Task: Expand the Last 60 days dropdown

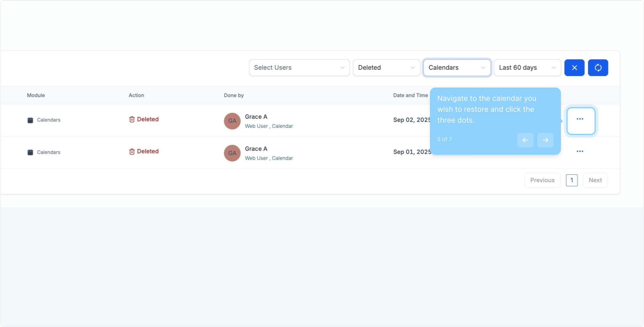Action: pyautogui.click(x=527, y=68)
